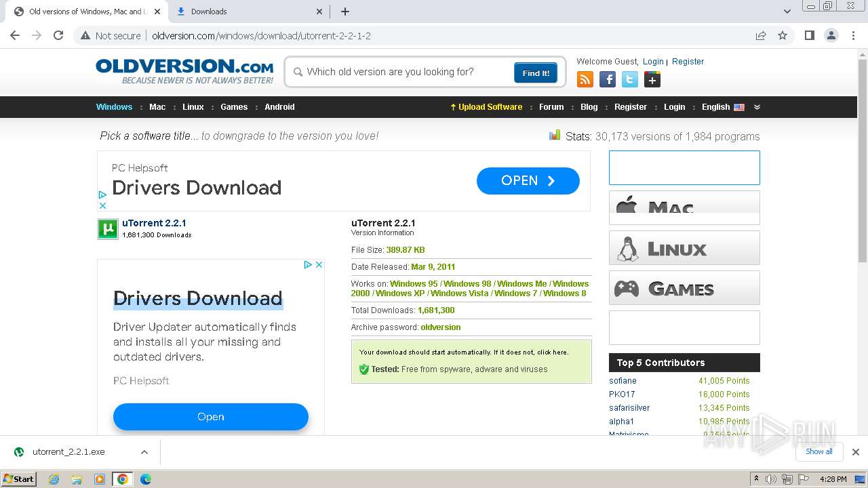Show hidden system tray icons
868x488 pixels.
756,479
